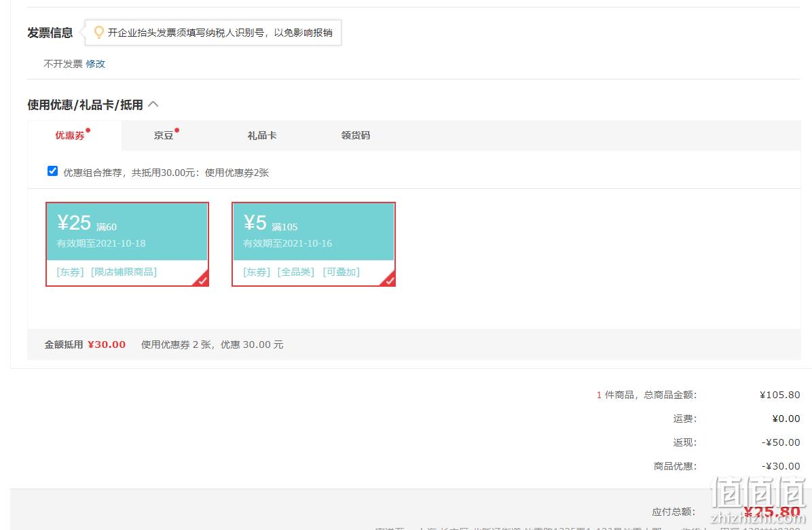Collapse the 使用优惠/礼品卡/抵用 section chevron
Screen dimensions: 812x530
[x=153, y=104]
